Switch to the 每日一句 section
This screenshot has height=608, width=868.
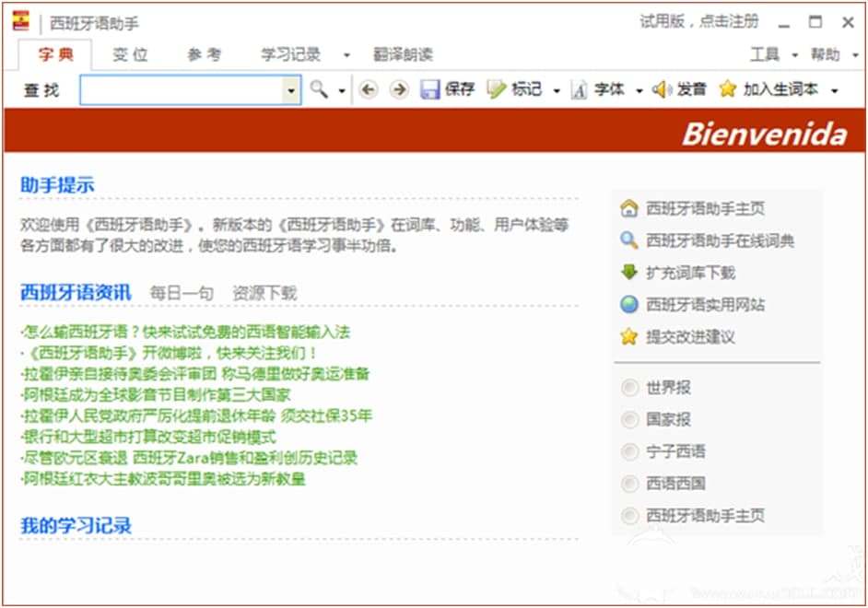pyautogui.click(x=182, y=293)
